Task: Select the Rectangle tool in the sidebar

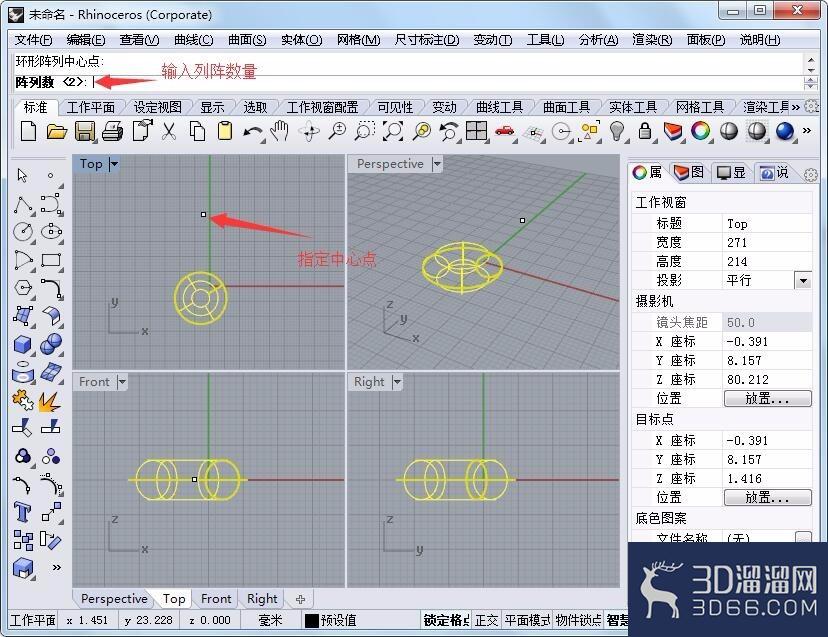Action: point(51,260)
